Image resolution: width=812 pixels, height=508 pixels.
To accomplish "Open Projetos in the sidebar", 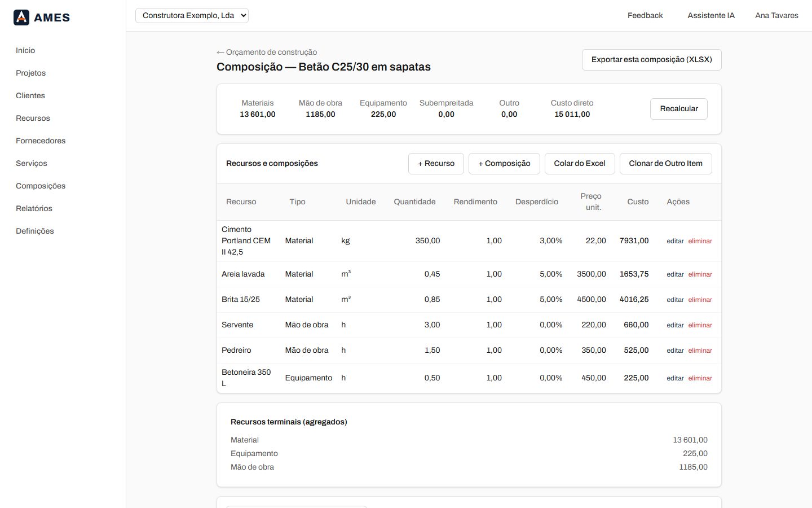I will point(30,73).
